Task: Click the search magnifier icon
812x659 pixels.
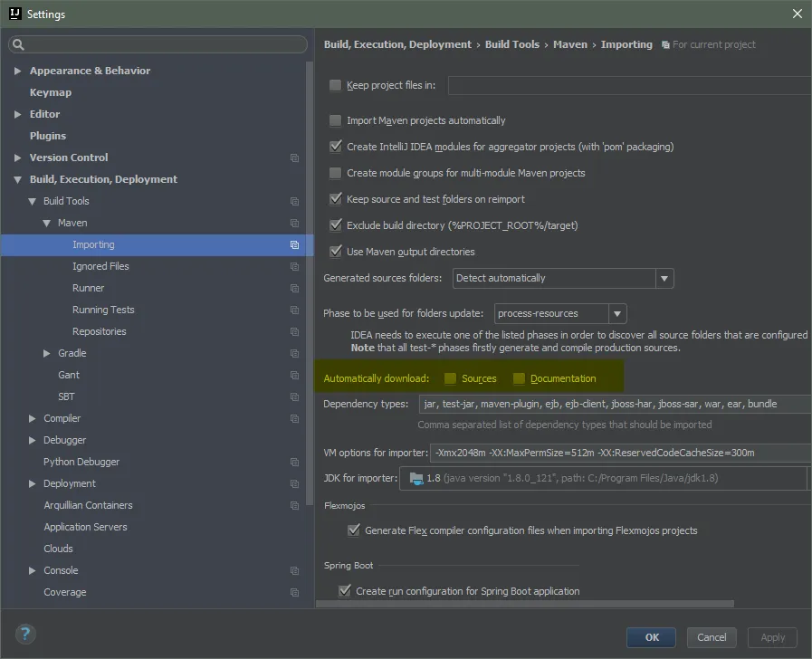Action: 18,44
